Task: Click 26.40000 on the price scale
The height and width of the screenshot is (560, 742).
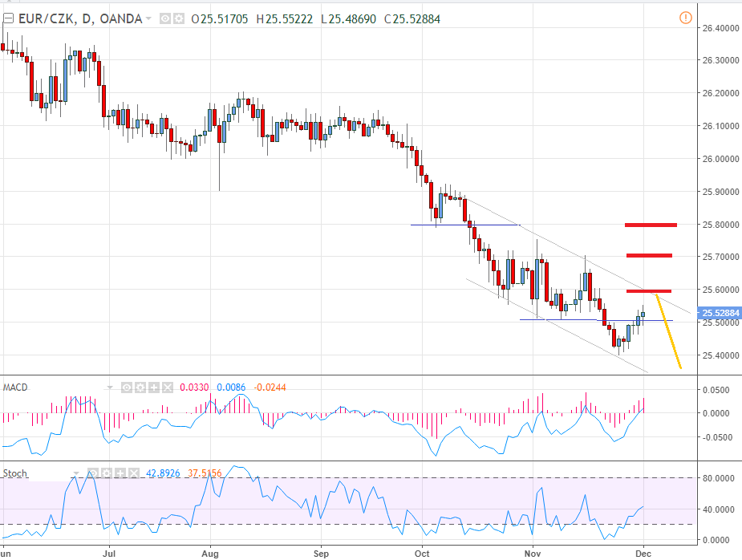Action: coord(720,28)
